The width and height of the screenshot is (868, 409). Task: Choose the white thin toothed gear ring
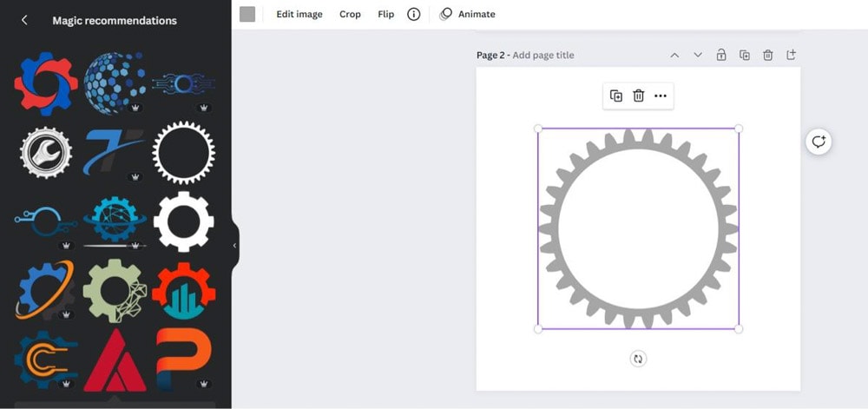click(184, 152)
